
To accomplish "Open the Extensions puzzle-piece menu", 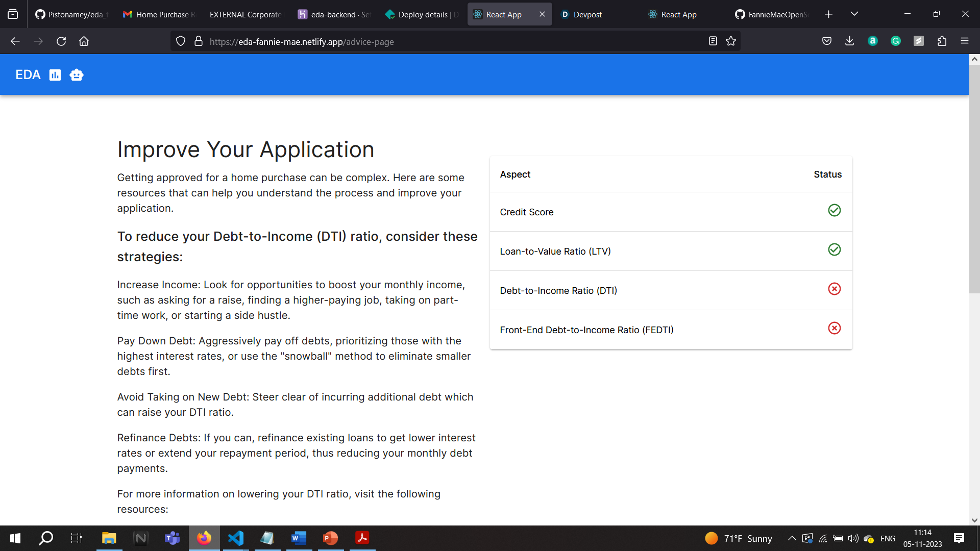I will coord(942,41).
